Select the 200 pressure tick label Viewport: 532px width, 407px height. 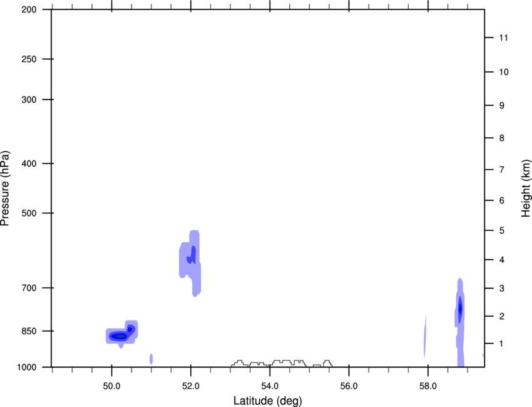[x=29, y=9]
